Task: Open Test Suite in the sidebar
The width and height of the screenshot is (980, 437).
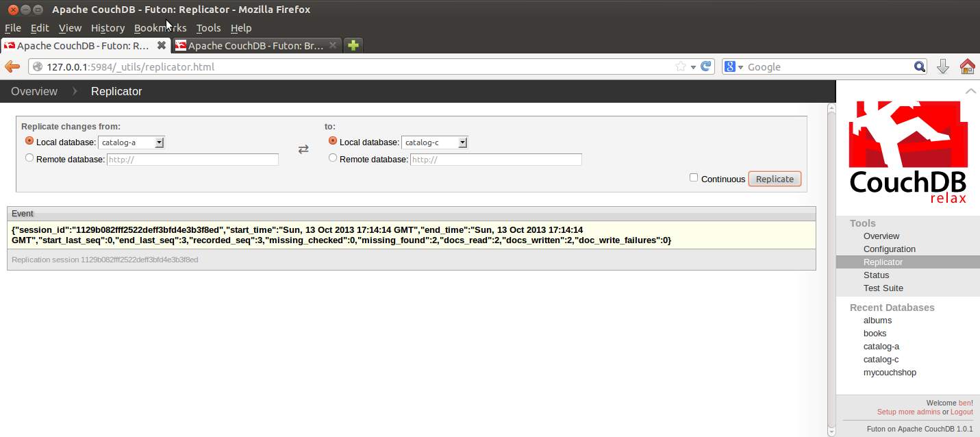Action: 883,288
